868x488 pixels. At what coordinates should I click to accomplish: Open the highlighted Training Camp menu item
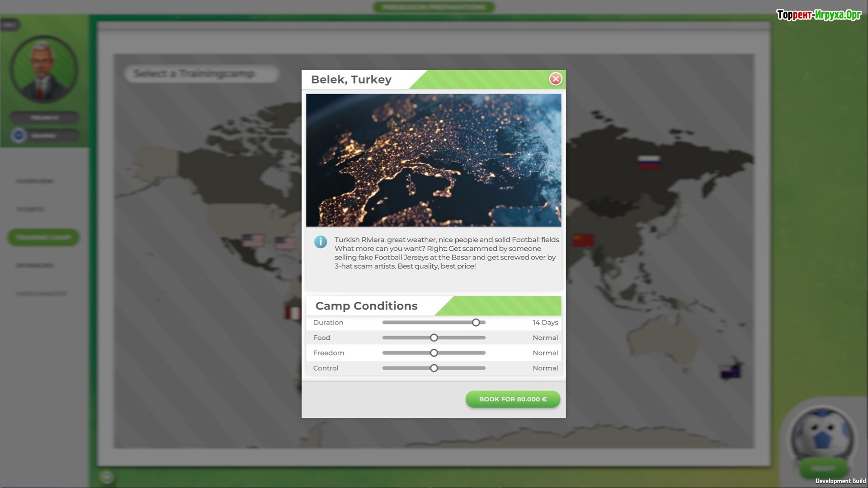43,238
